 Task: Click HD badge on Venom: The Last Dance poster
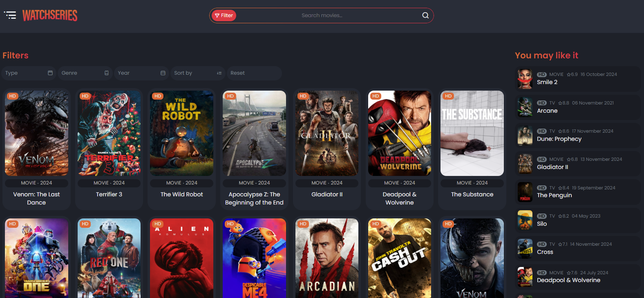(13, 96)
